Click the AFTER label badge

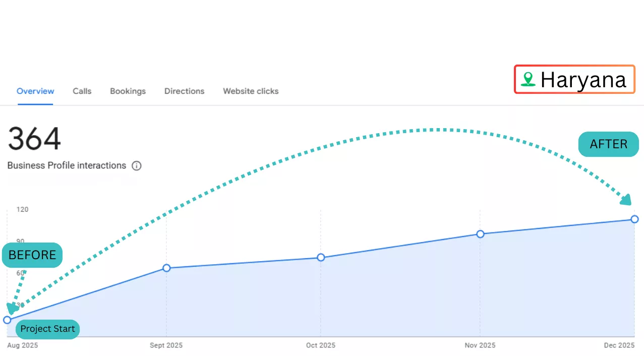pyautogui.click(x=608, y=144)
